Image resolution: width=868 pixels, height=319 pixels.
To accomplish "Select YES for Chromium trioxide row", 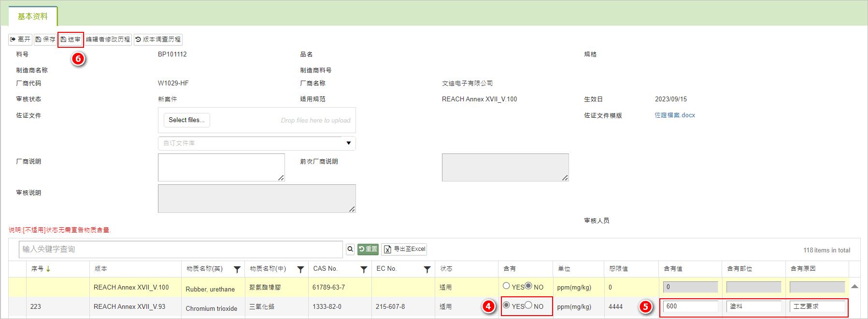I will [506, 305].
